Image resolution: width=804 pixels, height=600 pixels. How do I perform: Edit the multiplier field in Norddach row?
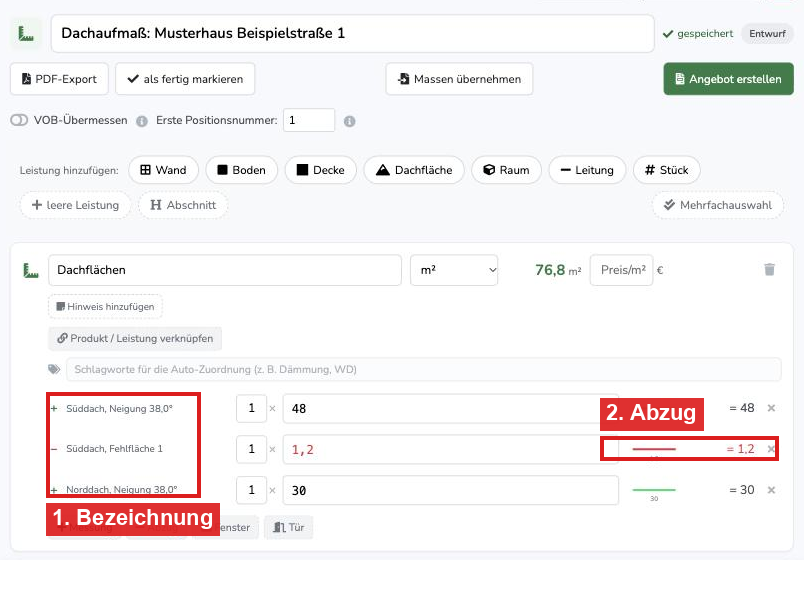[x=251, y=490]
